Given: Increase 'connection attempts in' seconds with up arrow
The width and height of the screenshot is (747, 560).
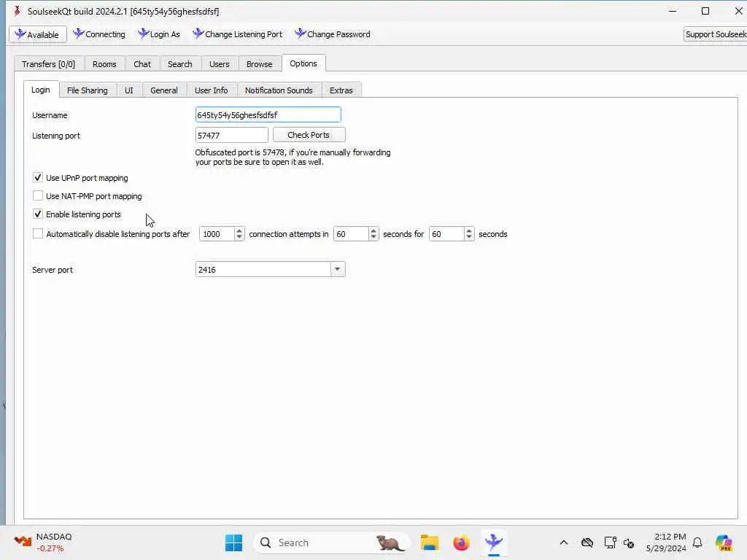Looking at the screenshot, I should [x=373, y=230].
